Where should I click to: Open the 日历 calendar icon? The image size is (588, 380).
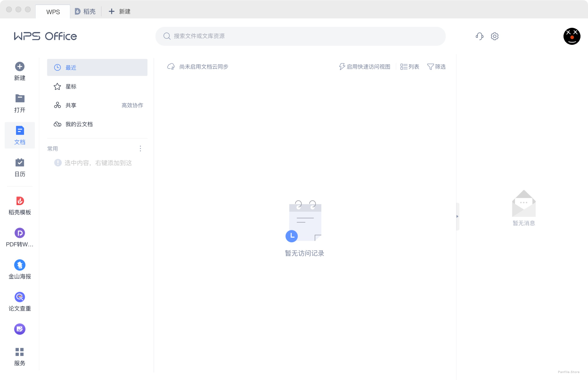(x=20, y=162)
